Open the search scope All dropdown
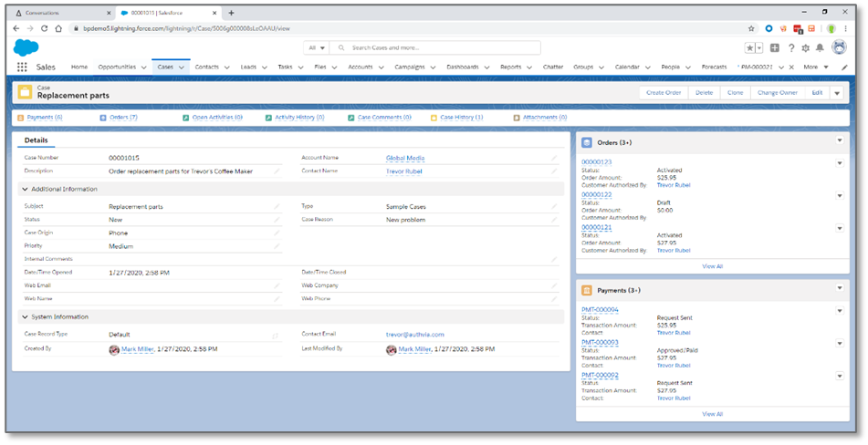Image resolution: width=868 pixels, height=445 pixels. (x=317, y=48)
